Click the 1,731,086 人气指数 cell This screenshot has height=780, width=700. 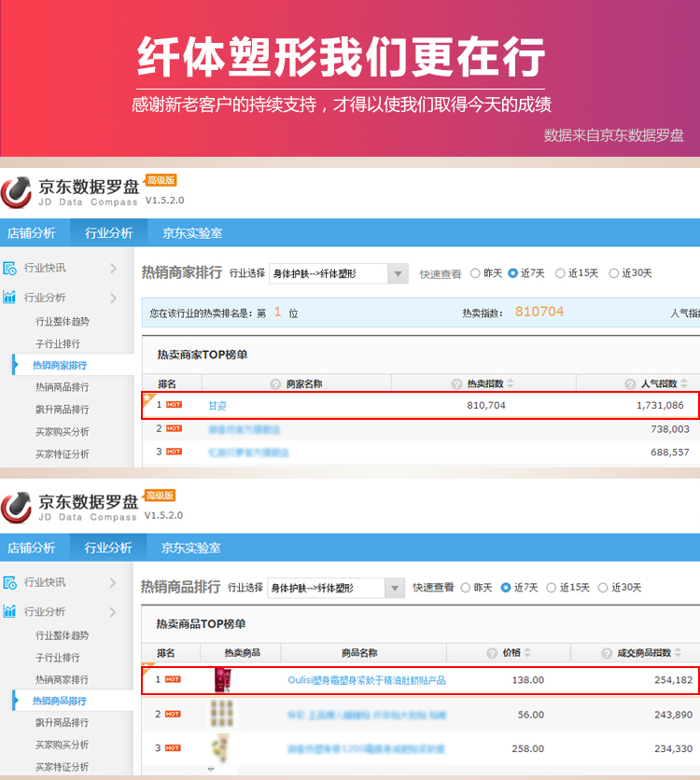pyautogui.click(x=660, y=406)
